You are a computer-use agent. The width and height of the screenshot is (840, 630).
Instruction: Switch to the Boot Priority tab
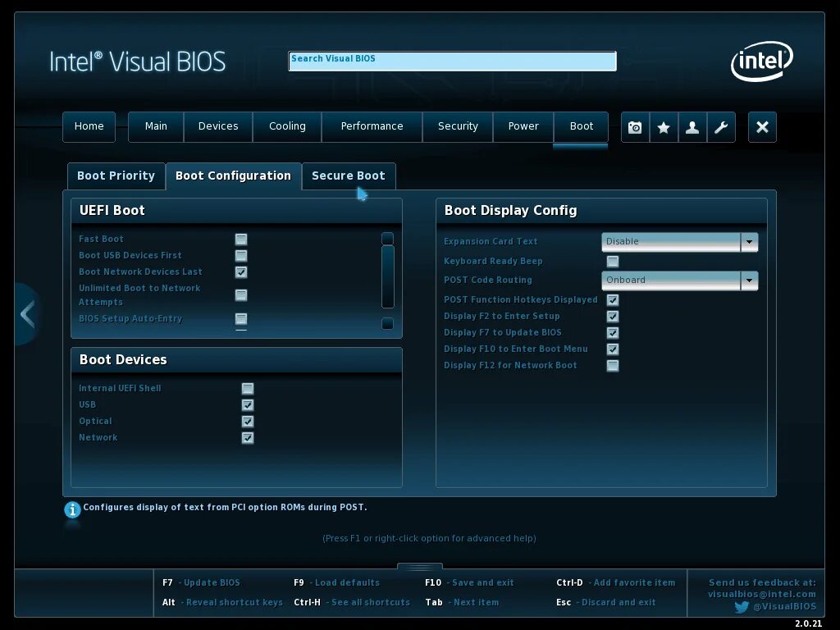click(116, 176)
